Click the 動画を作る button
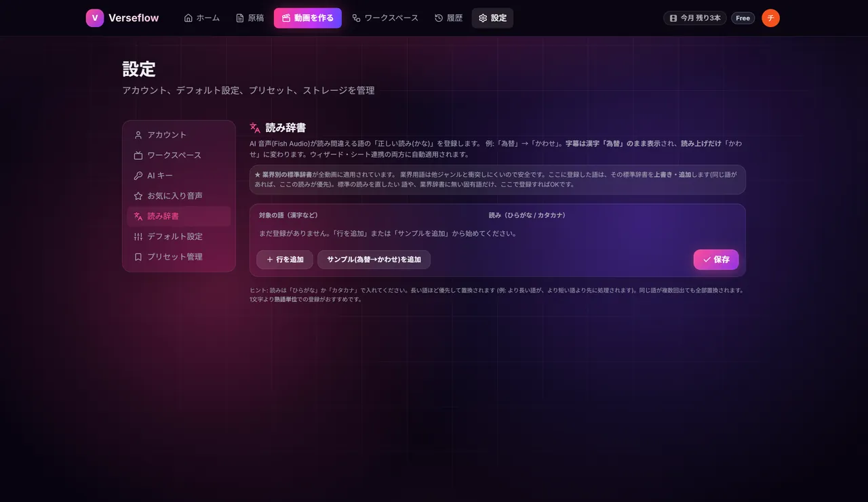This screenshot has height=502, width=868. (308, 18)
